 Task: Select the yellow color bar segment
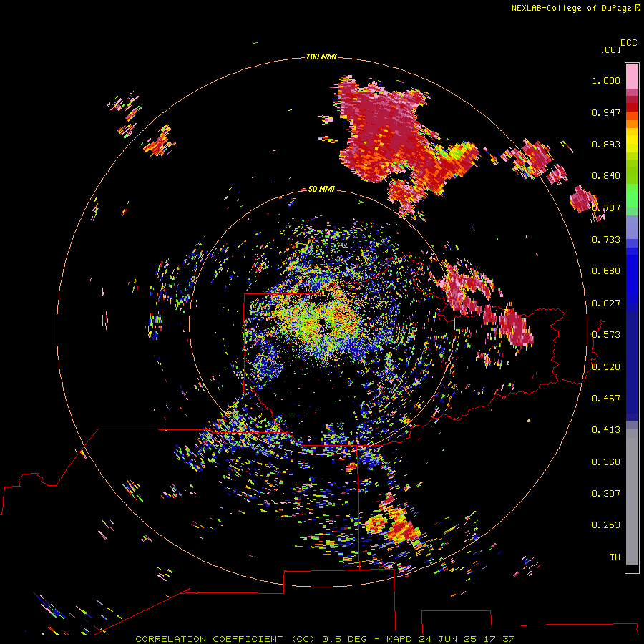tap(632, 140)
